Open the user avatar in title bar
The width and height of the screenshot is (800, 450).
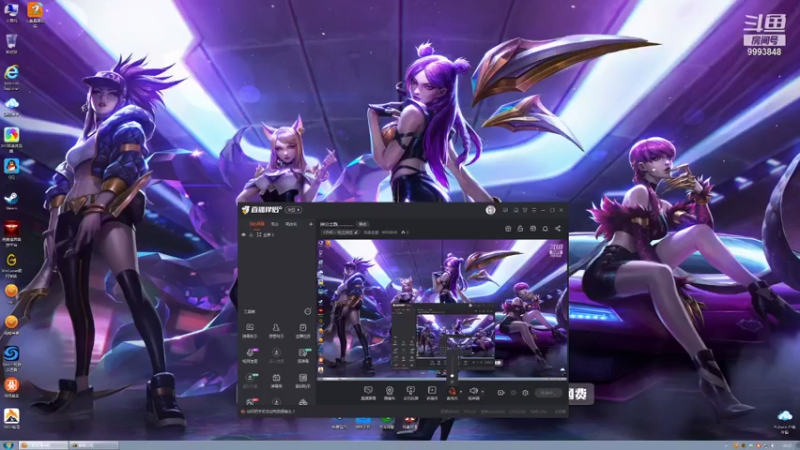click(490, 210)
